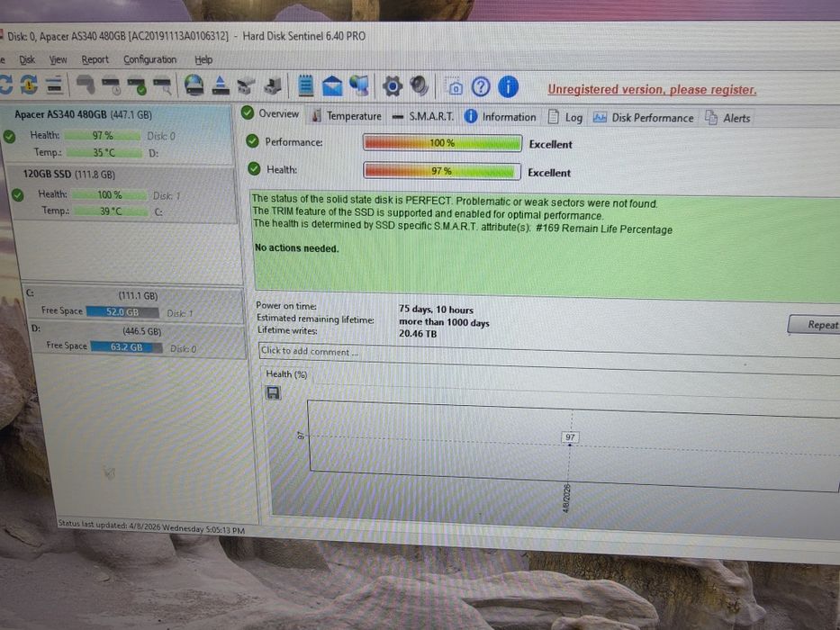This screenshot has width=840, height=630.
Task: Open the Configuration menu
Action: point(150,59)
